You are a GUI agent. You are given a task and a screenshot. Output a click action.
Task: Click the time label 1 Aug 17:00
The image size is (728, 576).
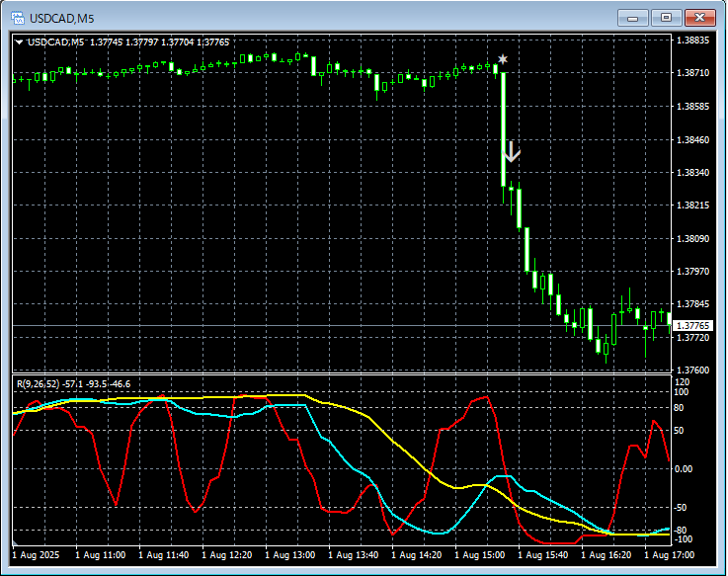[669, 555]
